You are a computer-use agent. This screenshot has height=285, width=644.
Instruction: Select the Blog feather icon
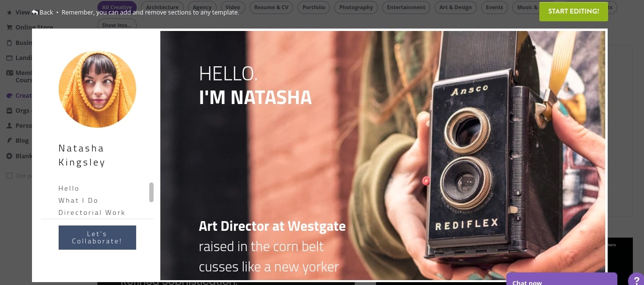[x=9, y=140]
